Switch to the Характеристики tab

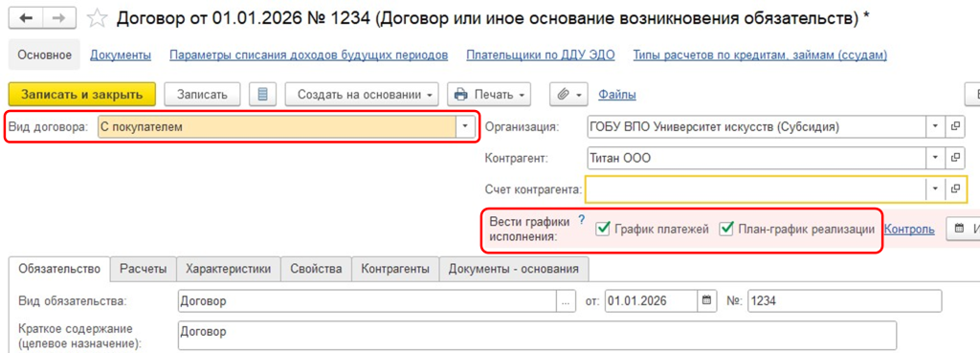(x=228, y=269)
